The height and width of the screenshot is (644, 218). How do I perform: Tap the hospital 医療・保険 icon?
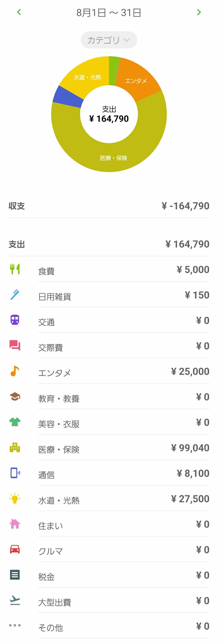tap(15, 448)
